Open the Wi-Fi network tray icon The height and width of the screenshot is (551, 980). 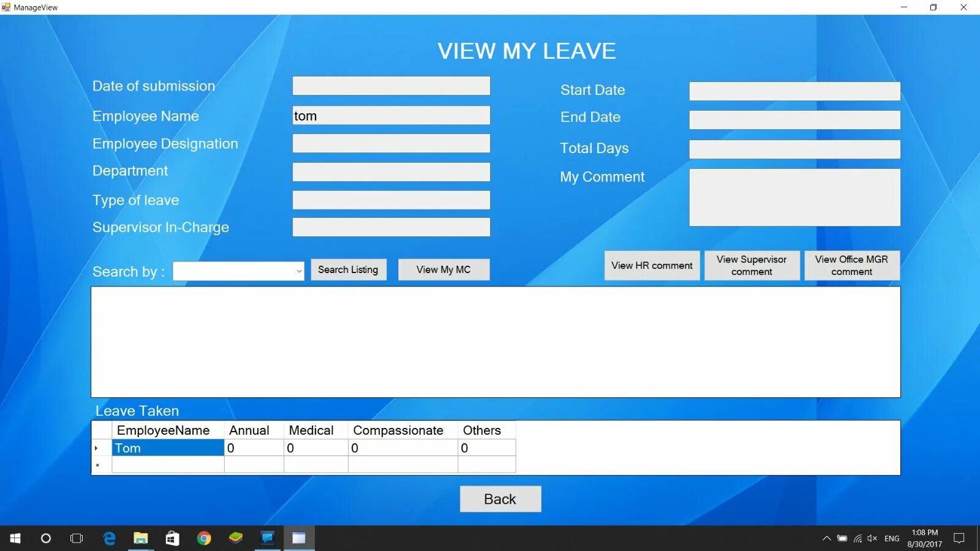(x=858, y=539)
